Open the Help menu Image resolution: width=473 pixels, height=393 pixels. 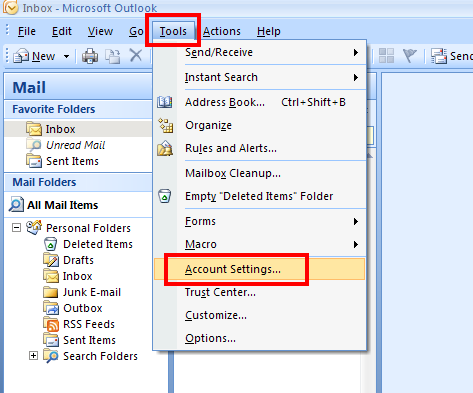269,31
